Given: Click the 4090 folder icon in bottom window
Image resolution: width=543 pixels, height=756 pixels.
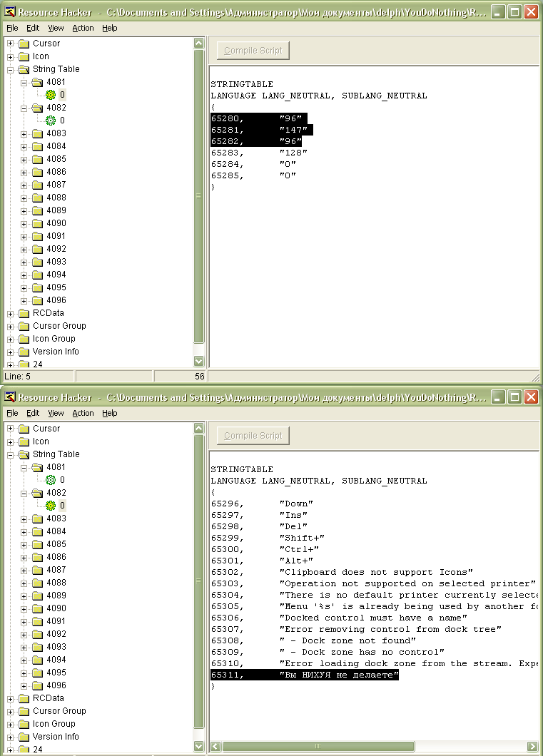Looking at the screenshot, I should (x=38, y=608).
